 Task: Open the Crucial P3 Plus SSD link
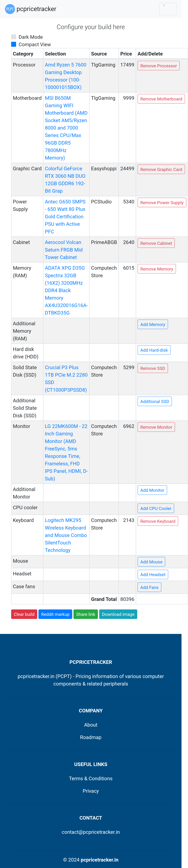66,378
